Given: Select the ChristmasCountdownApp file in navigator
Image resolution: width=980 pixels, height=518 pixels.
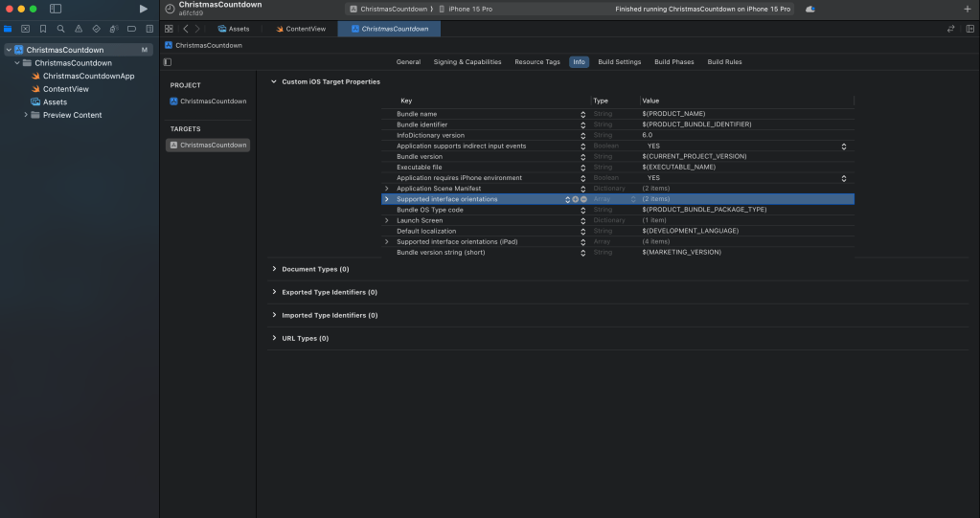Looking at the screenshot, I should tap(88, 76).
